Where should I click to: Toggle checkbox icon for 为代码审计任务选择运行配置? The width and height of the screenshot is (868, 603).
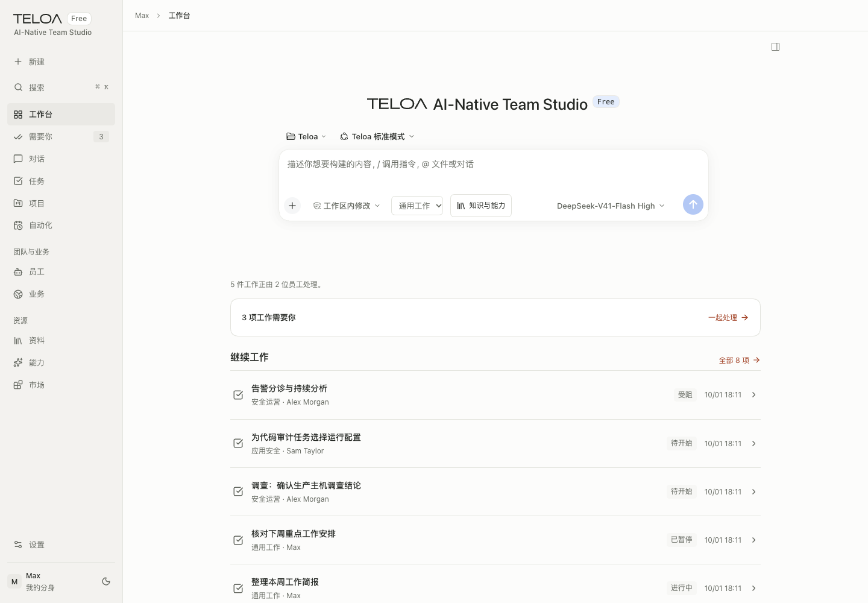(x=238, y=443)
